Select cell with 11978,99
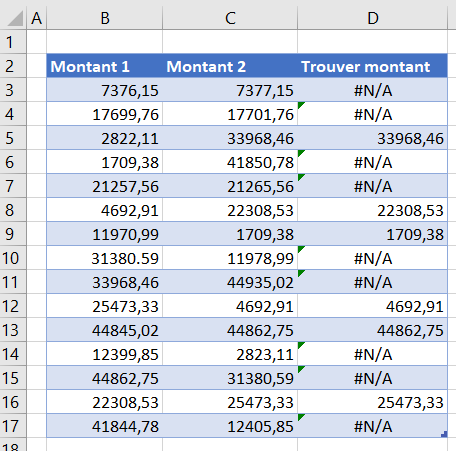The image size is (456, 451). 230,258
